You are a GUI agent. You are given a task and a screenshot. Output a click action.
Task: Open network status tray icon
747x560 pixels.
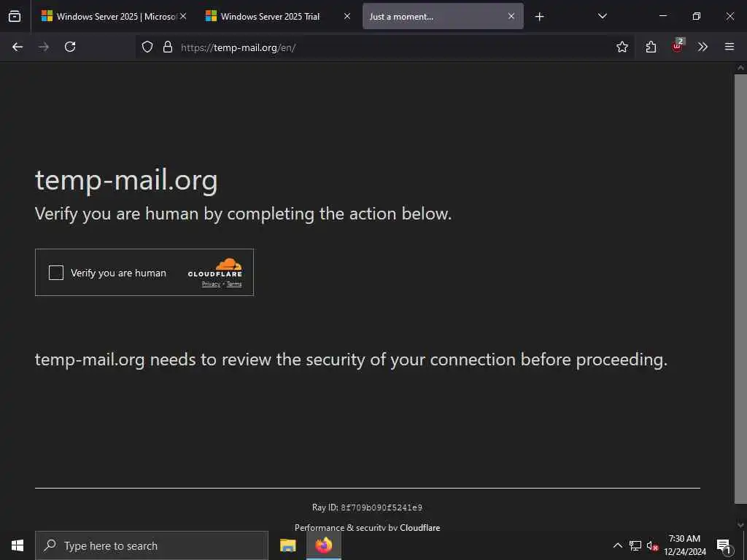point(635,545)
